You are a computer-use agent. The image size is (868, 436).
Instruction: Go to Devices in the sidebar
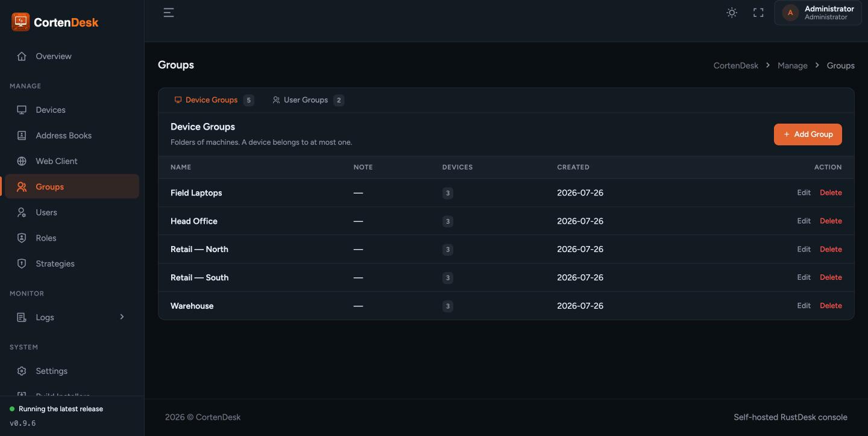tap(72, 110)
